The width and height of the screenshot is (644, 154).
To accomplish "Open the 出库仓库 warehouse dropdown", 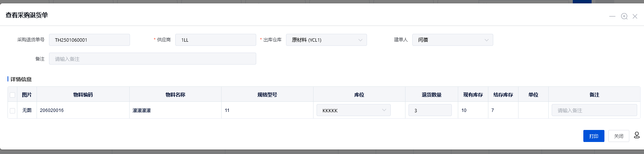I will coord(326,40).
